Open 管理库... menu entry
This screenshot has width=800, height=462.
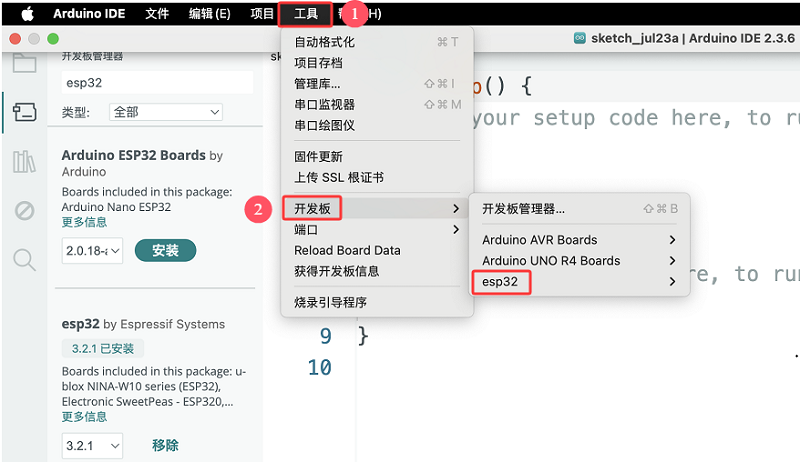coord(377,84)
